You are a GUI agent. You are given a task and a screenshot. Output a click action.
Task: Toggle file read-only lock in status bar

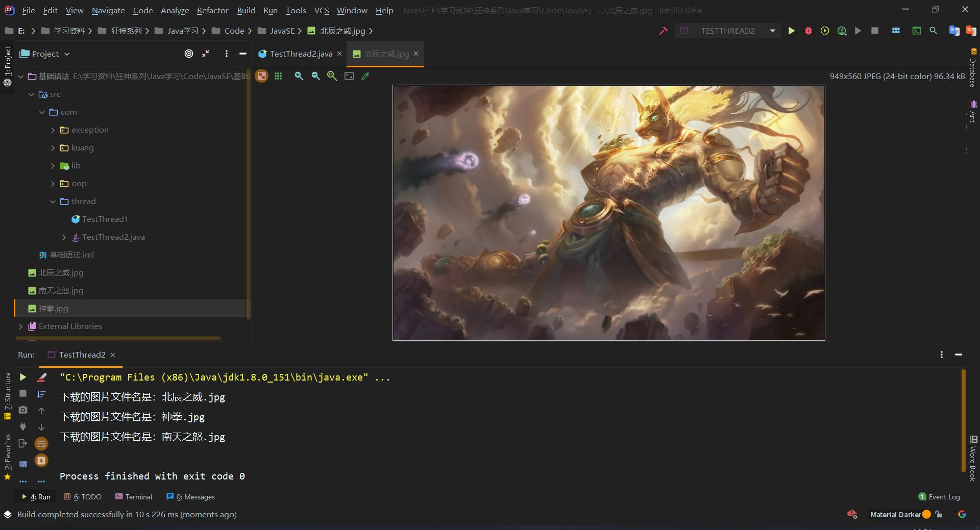(939, 514)
